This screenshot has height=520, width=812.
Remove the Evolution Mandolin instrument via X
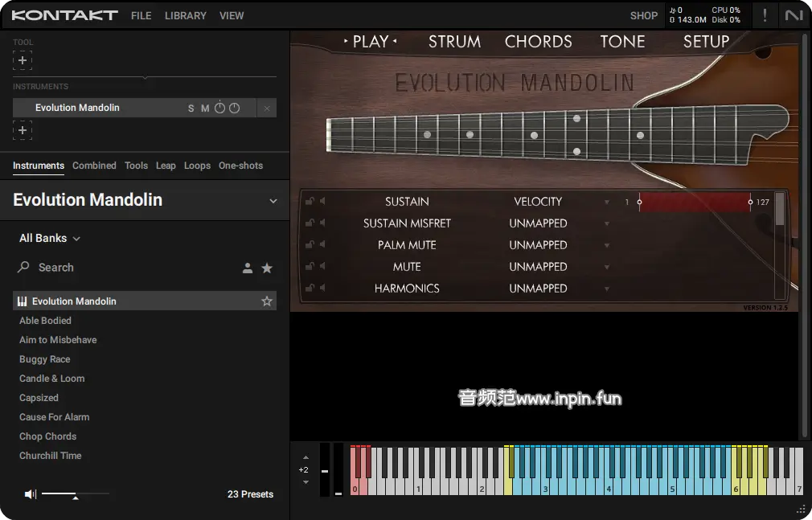pyautogui.click(x=267, y=109)
